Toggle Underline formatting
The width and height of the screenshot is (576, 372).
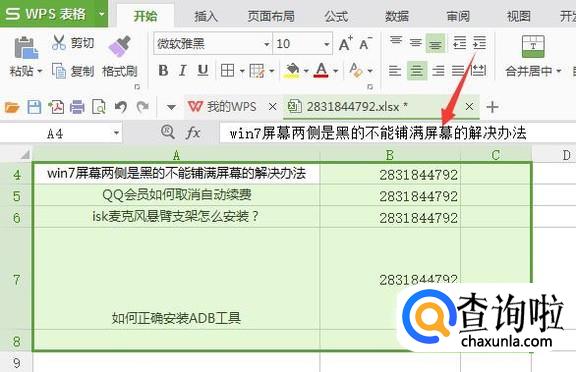(x=203, y=70)
